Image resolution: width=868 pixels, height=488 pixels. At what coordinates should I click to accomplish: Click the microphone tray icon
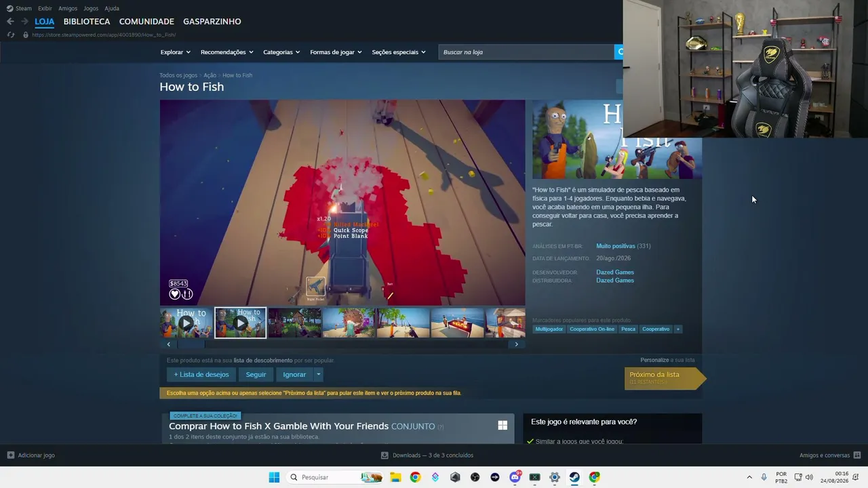pos(764,477)
